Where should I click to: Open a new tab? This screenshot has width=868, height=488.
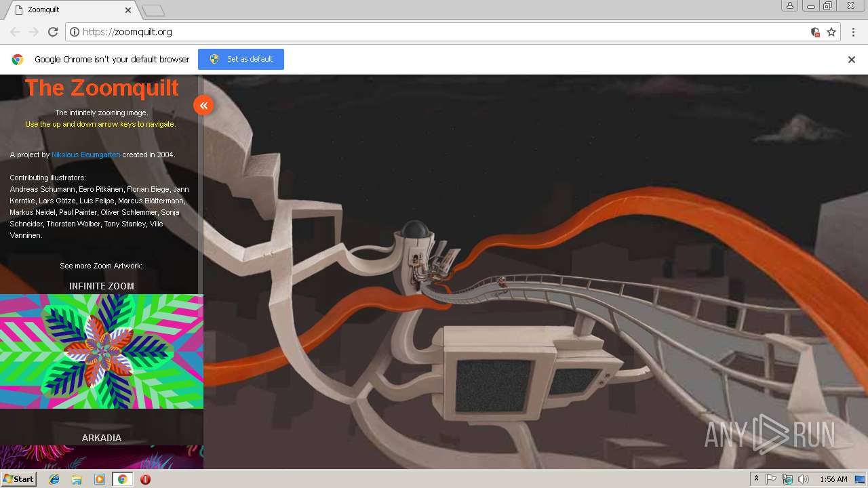(153, 10)
